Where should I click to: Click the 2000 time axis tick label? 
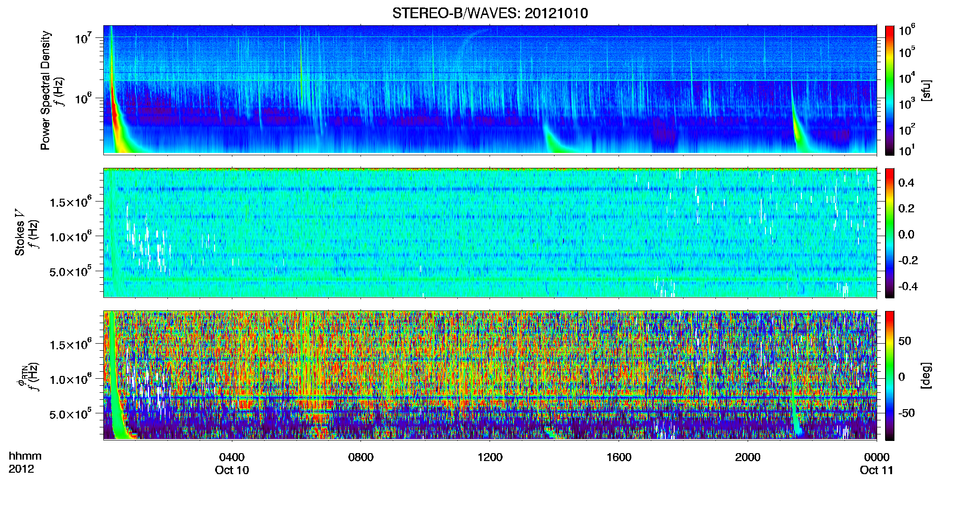point(748,457)
